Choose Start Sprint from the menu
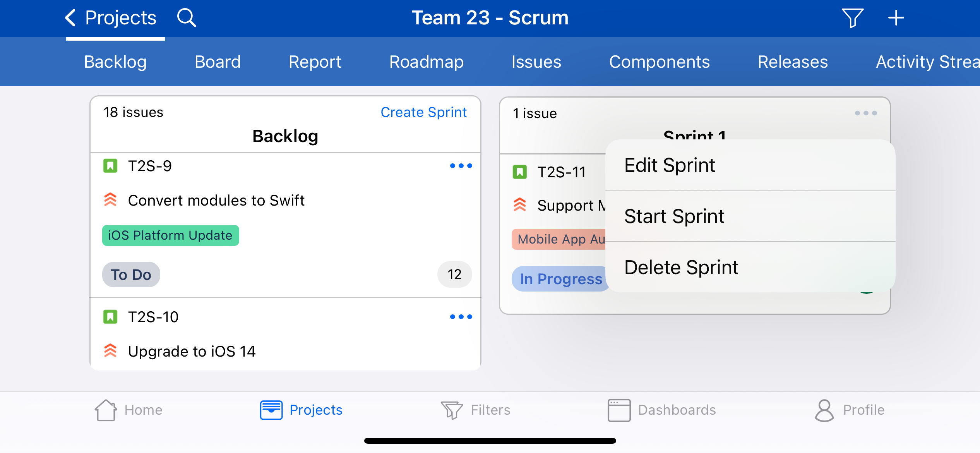The height and width of the screenshot is (453, 980). 674,216
